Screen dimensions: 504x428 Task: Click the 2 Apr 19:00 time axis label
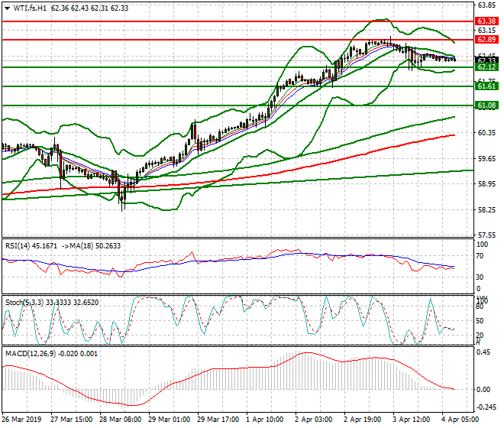coord(362,420)
